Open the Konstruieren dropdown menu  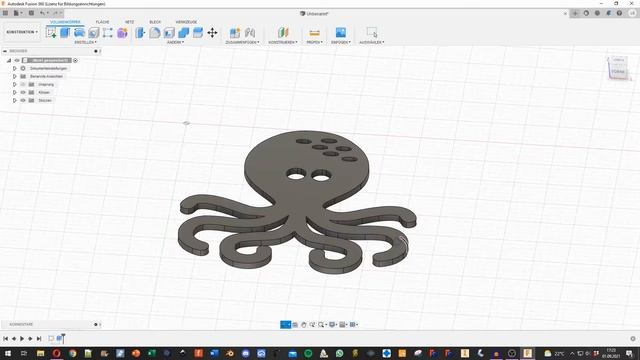click(283, 42)
